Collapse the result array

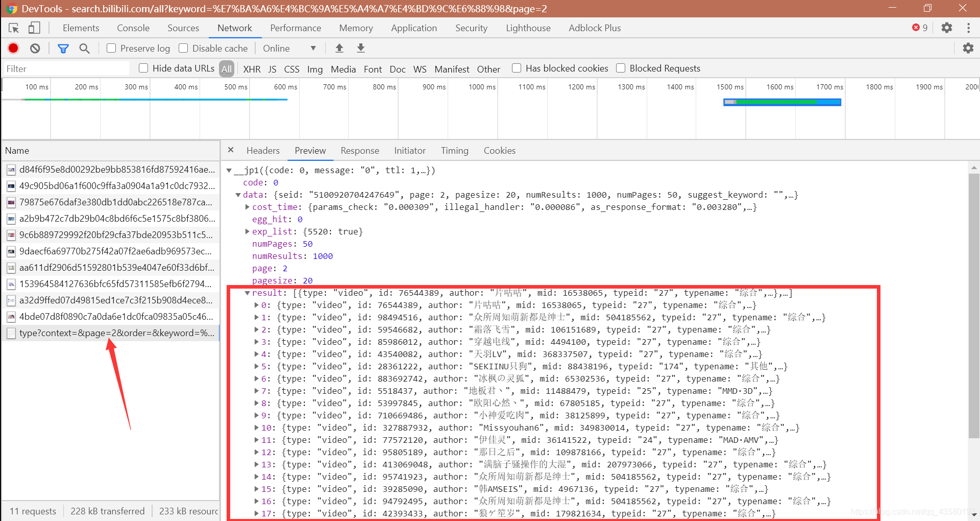click(247, 293)
